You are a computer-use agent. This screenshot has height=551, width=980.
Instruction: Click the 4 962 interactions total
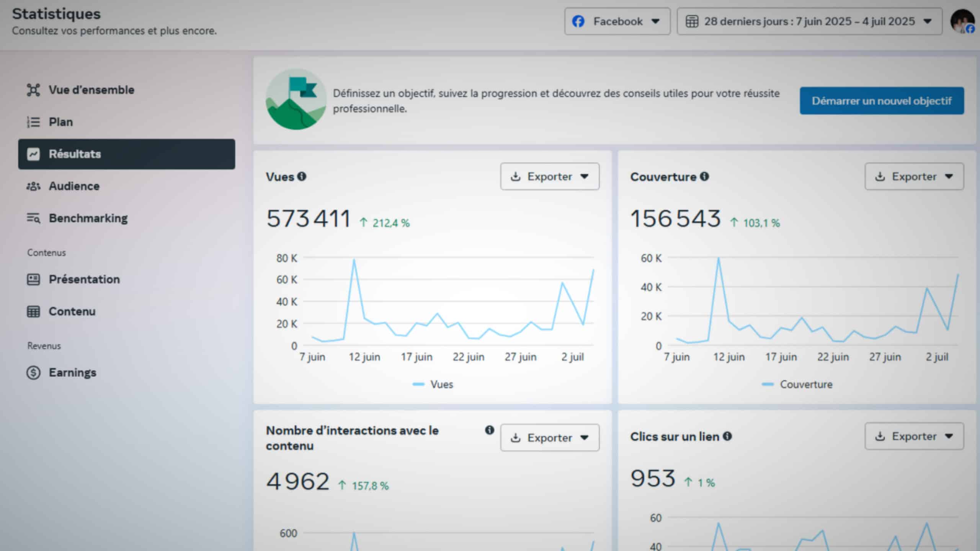(297, 481)
